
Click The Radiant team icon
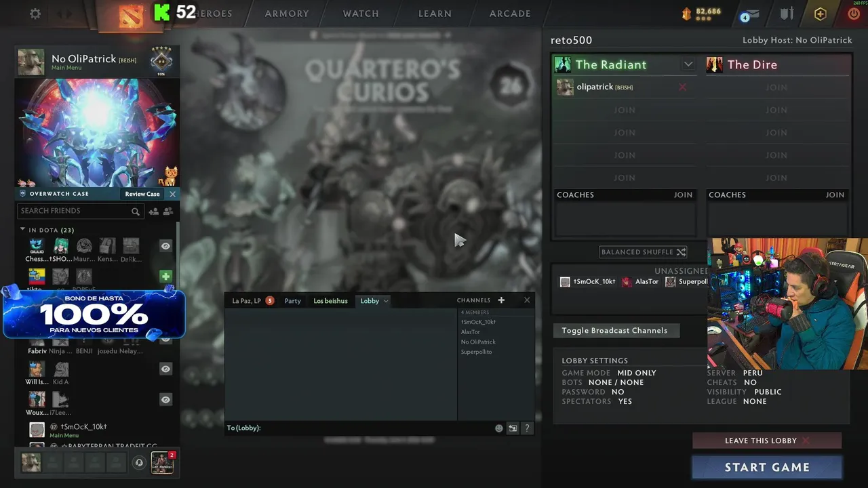[x=563, y=64]
